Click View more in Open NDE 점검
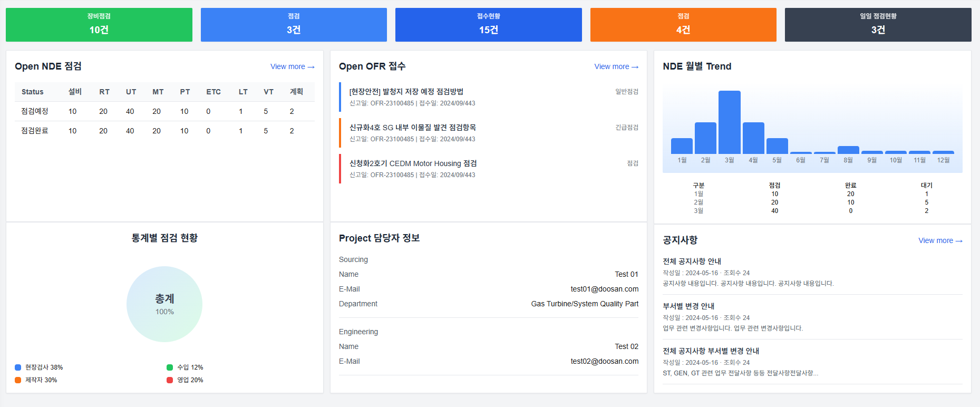980x407 pixels. click(x=292, y=66)
